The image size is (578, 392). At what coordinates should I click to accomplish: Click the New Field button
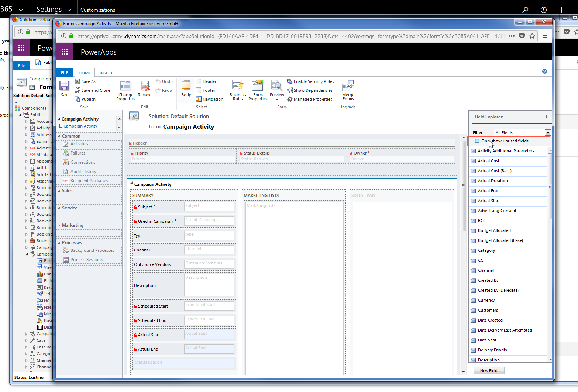(x=489, y=371)
